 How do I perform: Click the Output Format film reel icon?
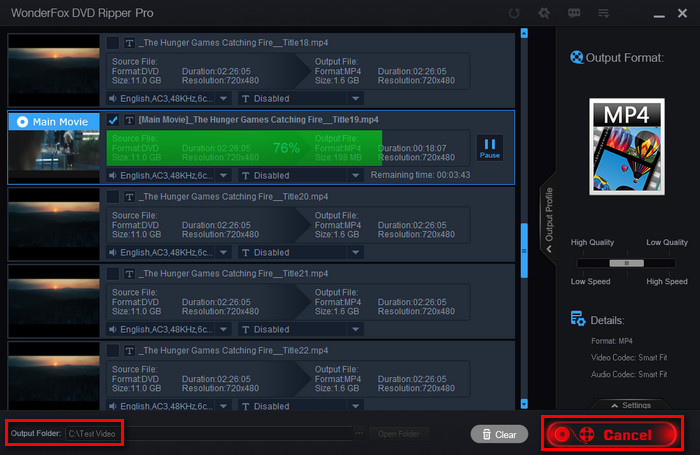click(x=577, y=58)
